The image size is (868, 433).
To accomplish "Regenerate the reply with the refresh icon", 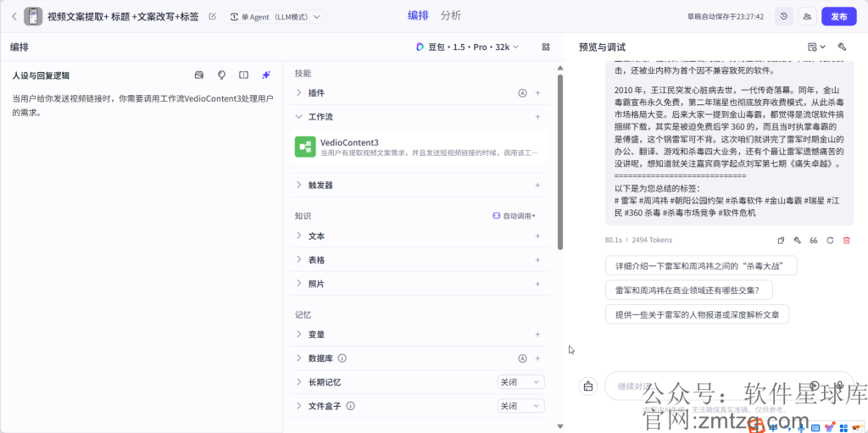I will 830,241.
